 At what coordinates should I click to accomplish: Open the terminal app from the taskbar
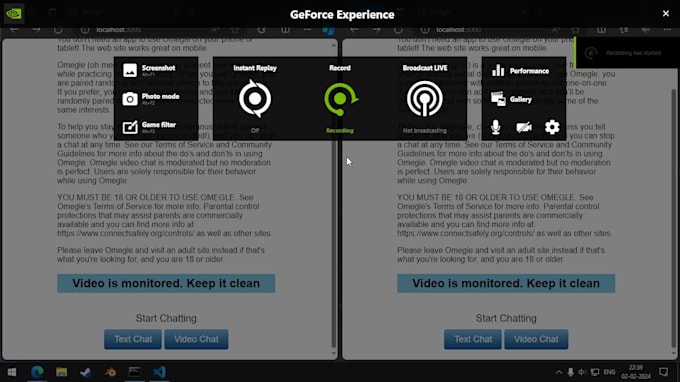tap(134, 372)
